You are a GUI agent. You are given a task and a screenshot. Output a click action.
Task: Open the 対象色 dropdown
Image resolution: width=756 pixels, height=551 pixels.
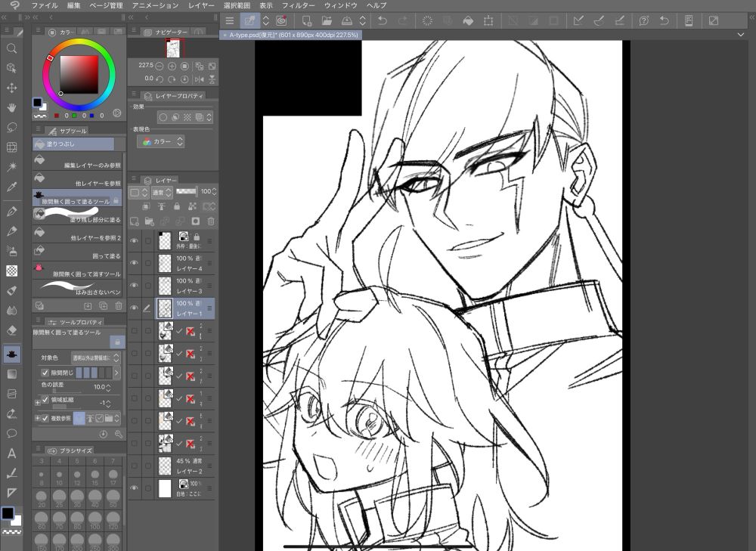(x=95, y=358)
